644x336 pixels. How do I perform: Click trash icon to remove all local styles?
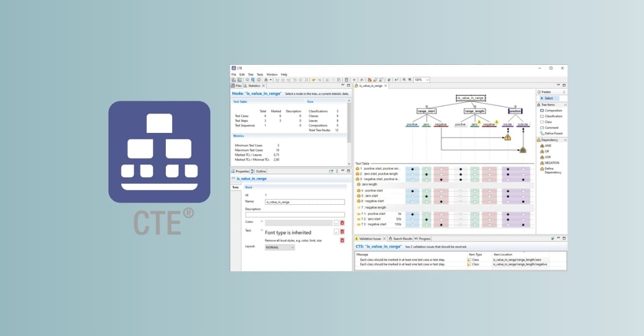[x=342, y=240]
